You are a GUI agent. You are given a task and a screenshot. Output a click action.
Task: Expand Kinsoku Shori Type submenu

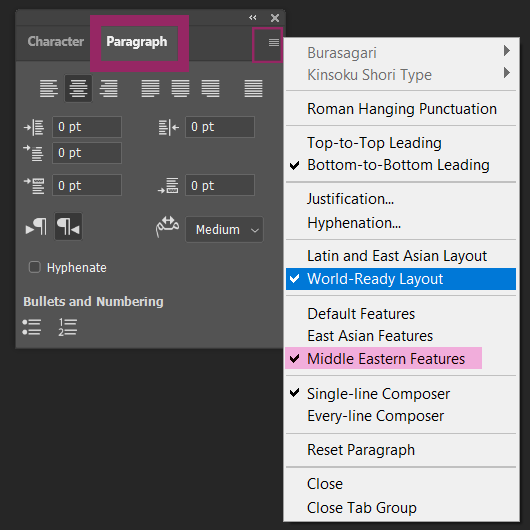tap(401, 75)
